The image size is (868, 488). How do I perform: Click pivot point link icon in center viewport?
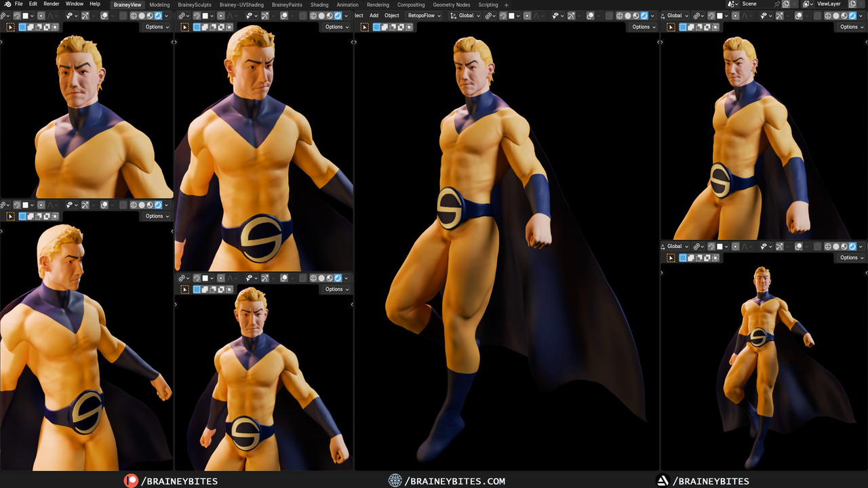pyautogui.click(x=490, y=16)
